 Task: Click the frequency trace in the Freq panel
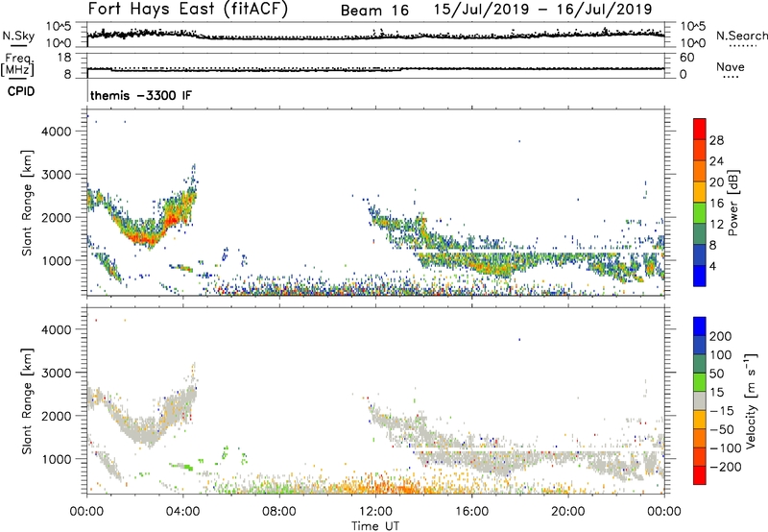coord(375,69)
